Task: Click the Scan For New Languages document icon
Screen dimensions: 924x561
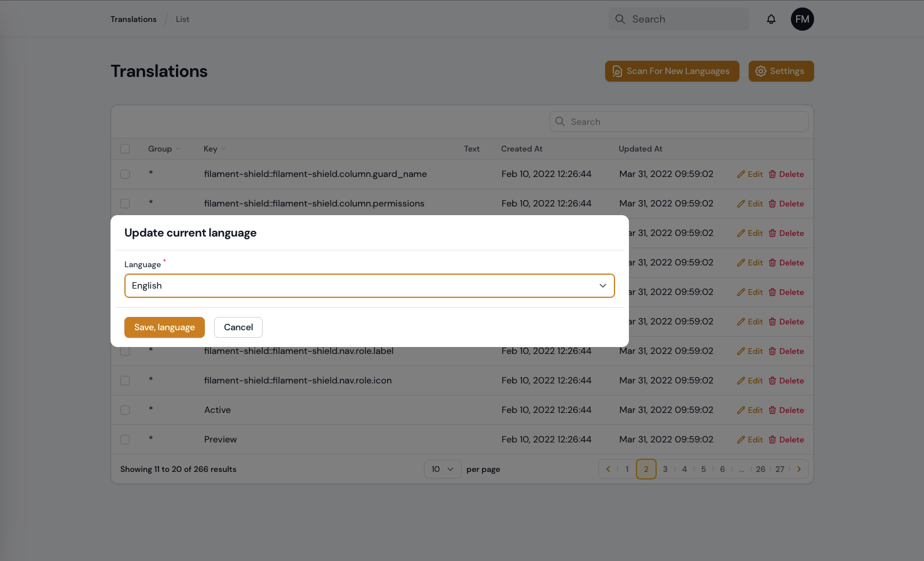Action: (x=617, y=71)
